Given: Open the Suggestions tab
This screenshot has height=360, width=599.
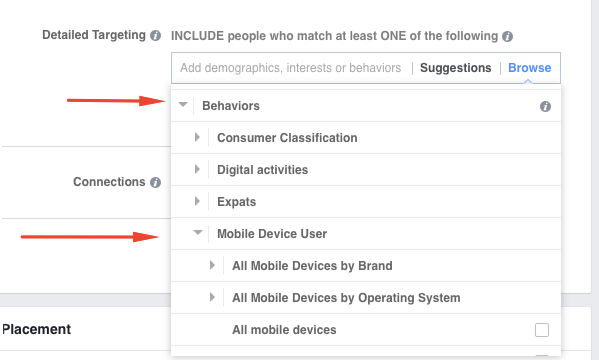Looking at the screenshot, I should point(455,68).
